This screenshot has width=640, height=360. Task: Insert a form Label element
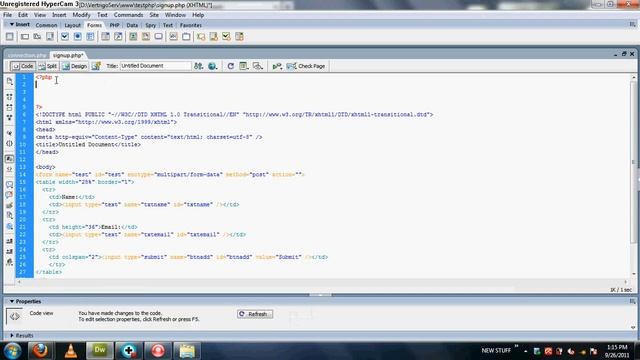click(x=173, y=37)
